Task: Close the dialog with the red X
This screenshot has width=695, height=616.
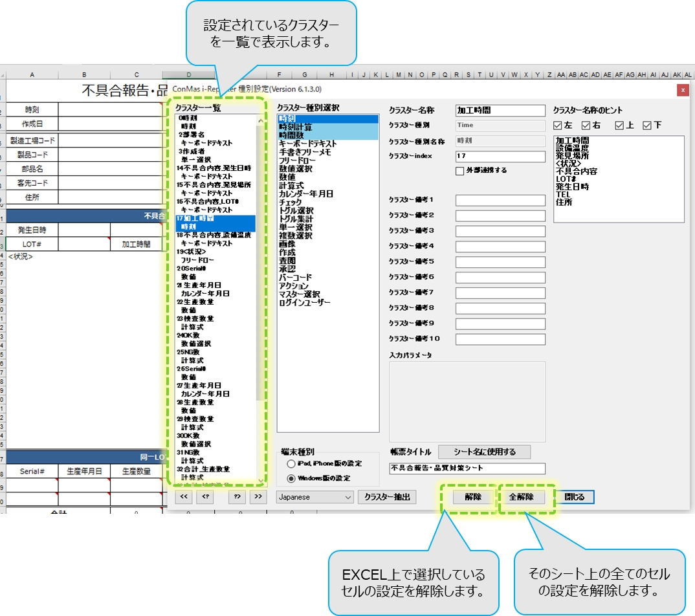Action: click(682, 91)
